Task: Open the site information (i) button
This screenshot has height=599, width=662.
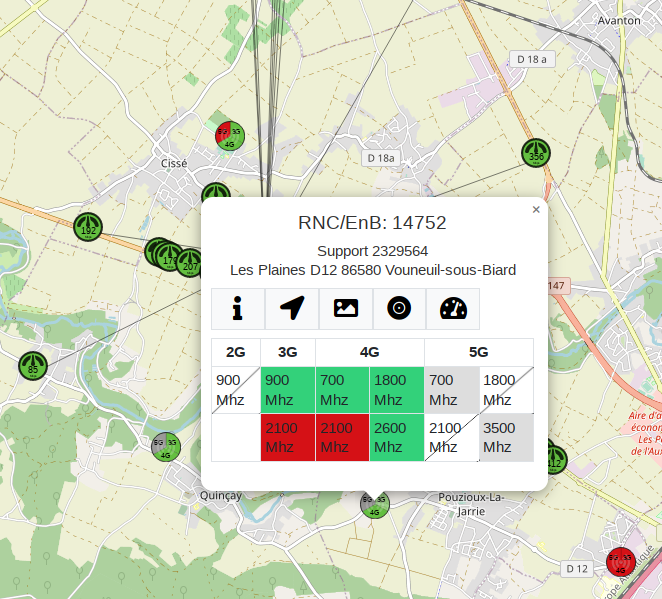Action: coord(238,309)
